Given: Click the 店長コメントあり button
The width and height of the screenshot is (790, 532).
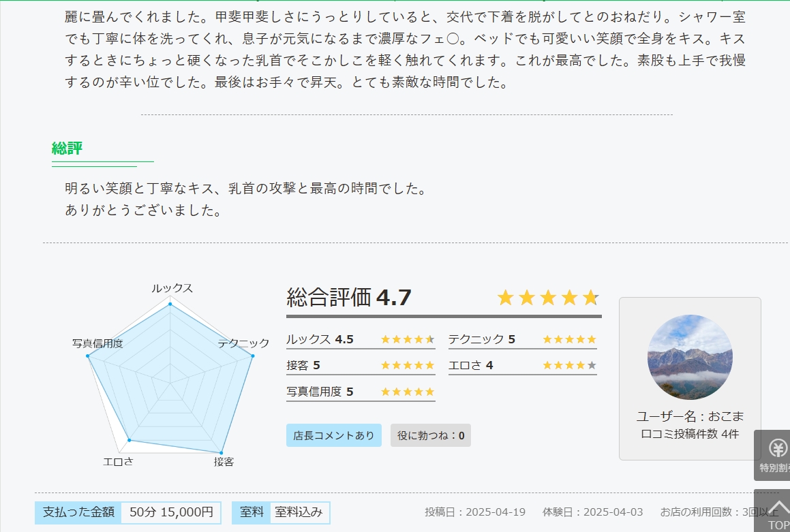Looking at the screenshot, I should click(334, 435).
